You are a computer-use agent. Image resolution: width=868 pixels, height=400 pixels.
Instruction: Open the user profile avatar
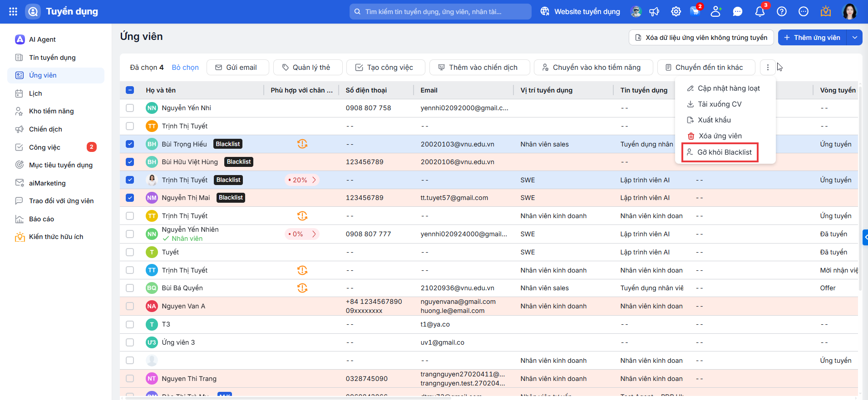(x=849, y=12)
